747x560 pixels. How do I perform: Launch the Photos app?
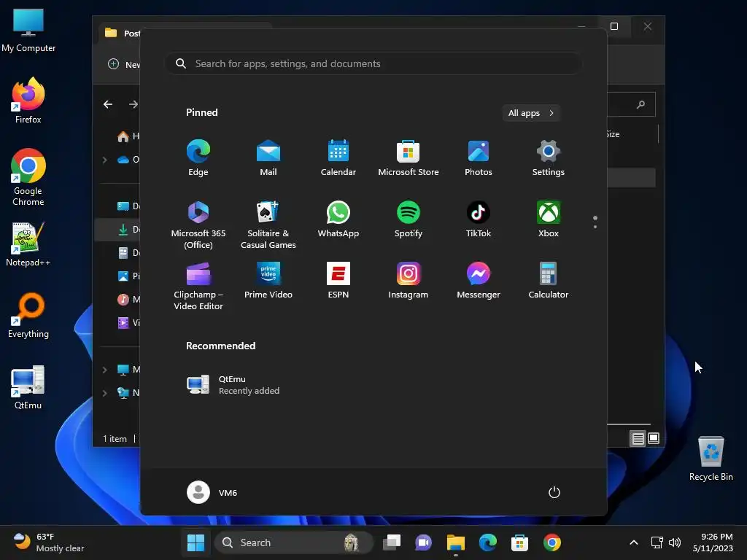point(479,158)
